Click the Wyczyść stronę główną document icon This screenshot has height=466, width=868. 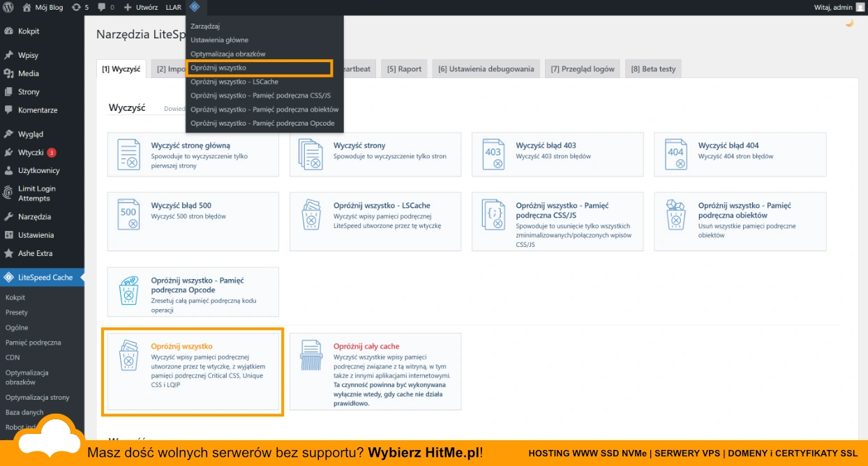click(x=128, y=155)
